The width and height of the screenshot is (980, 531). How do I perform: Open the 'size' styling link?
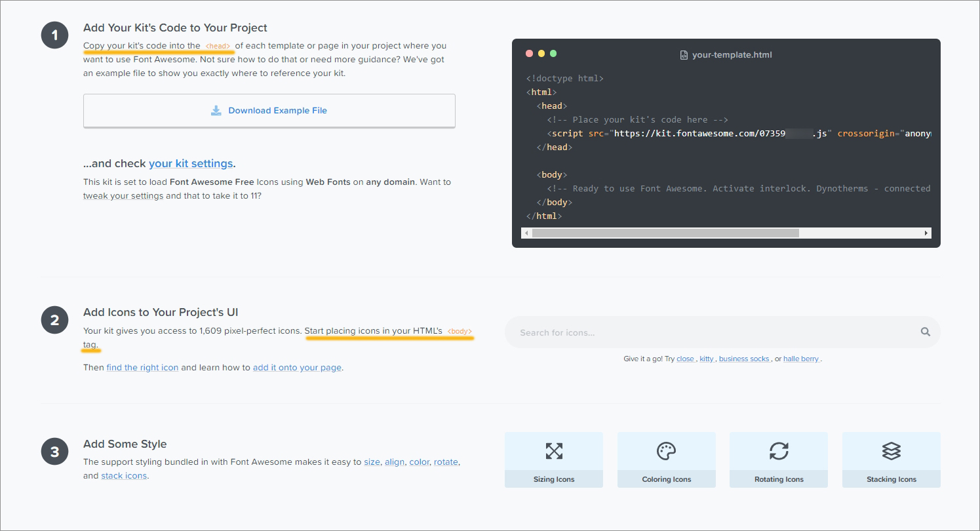(x=372, y=462)
